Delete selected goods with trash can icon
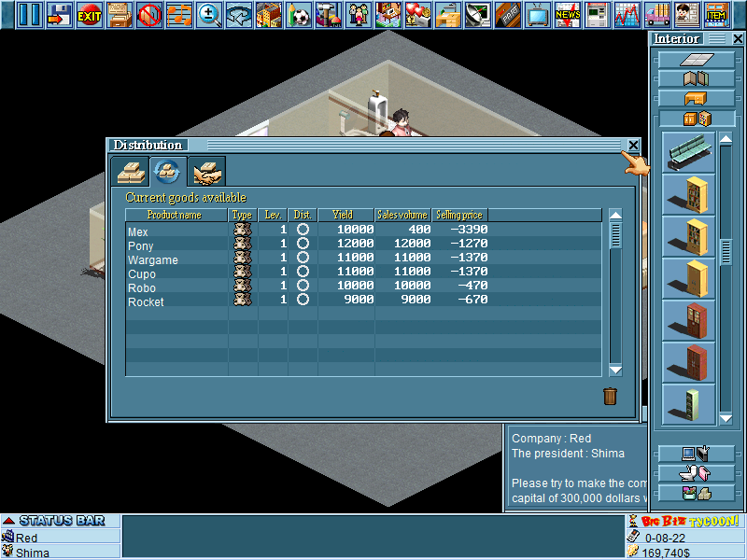The width and height of the screenshot is (747, 560). (x=610, y=396)
